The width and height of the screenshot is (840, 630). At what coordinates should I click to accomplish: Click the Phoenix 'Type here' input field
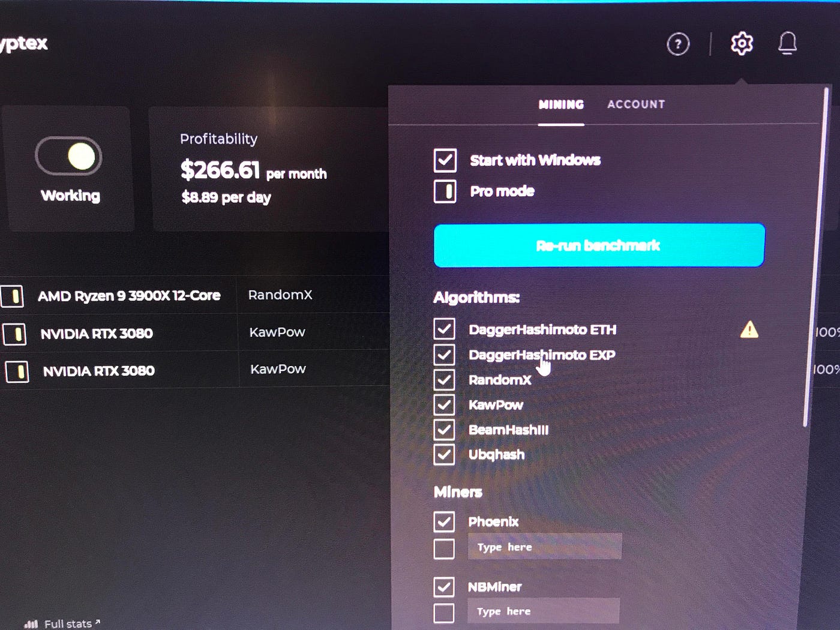[544, 547]
